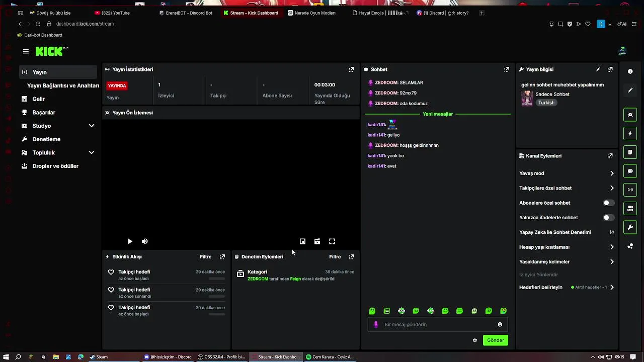Open Hedefleri belirleyin goals

567,288
